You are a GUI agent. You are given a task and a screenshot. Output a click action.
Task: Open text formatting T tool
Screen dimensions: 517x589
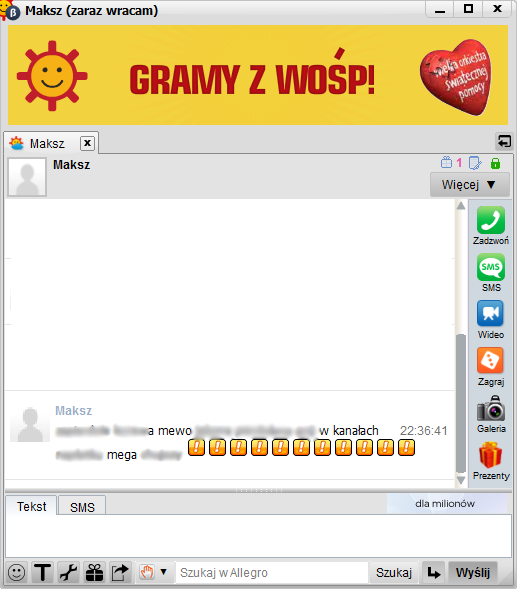click(42, 572)
